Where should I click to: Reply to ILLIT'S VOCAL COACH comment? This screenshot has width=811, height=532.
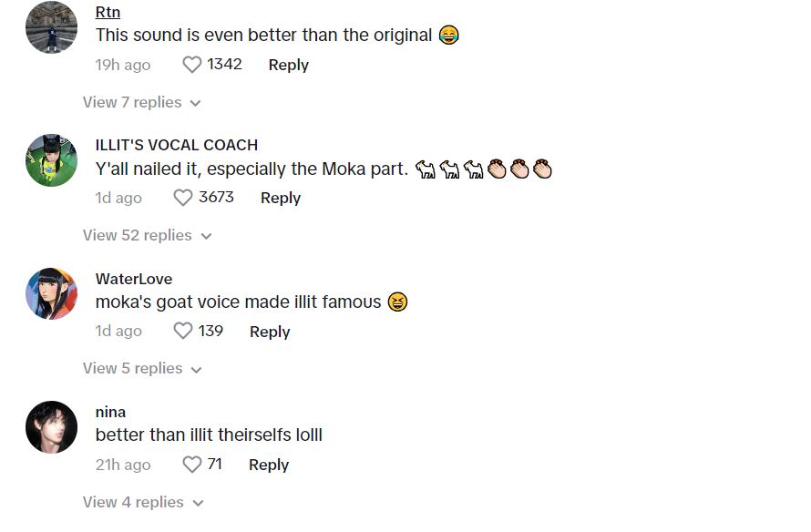click(x=280, y=198)
